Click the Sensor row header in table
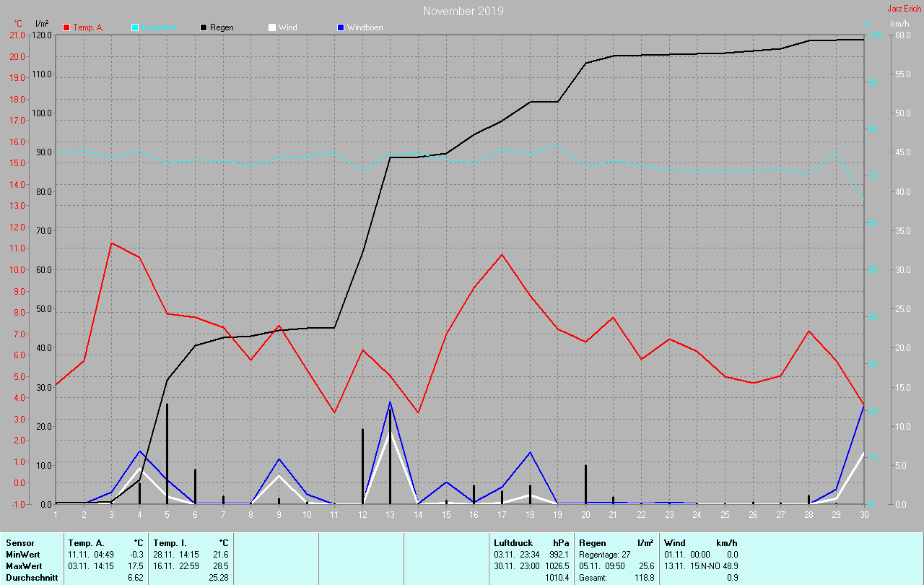Image resolution: width=924 pixels, height=585 pixels. 19,543
